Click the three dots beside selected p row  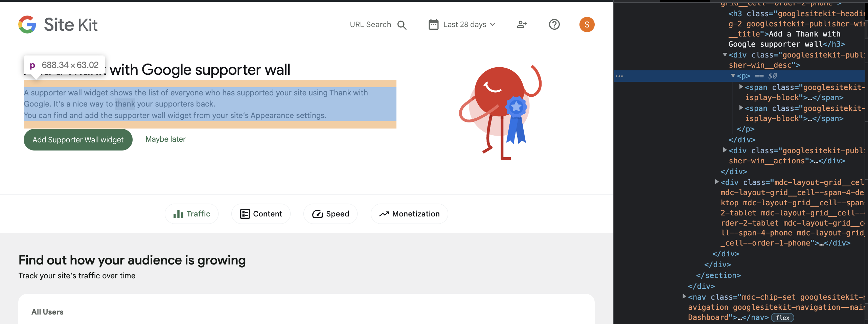pos(619,76)
